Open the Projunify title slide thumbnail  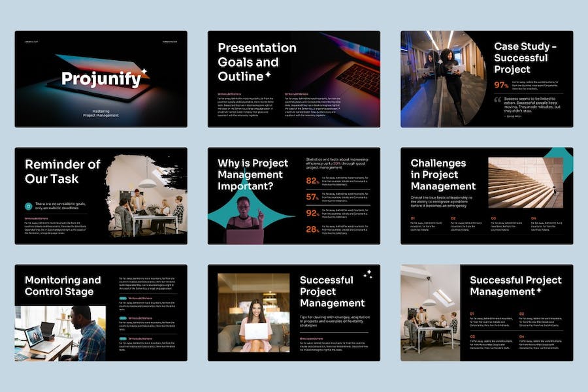coord(101,79)
